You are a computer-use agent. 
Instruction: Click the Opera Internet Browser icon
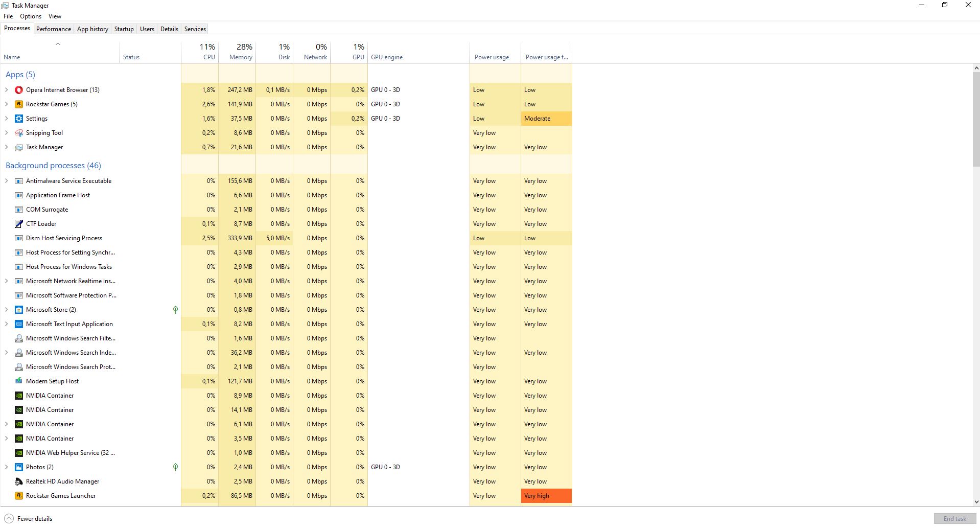pos(19,90)
